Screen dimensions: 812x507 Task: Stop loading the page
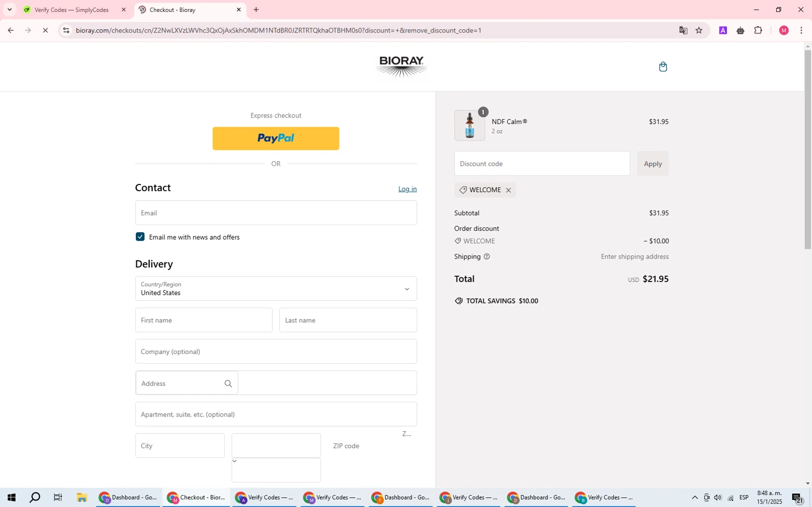45,30
